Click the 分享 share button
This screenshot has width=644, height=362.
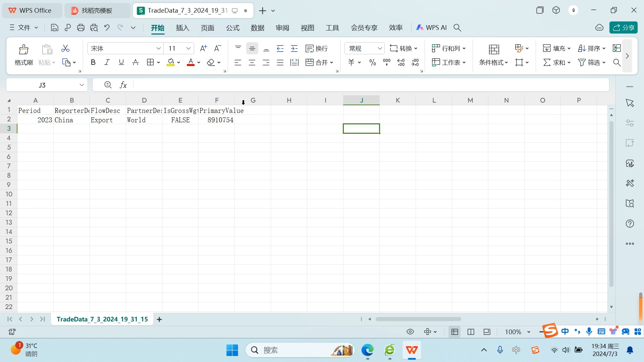tap(624, 28)
